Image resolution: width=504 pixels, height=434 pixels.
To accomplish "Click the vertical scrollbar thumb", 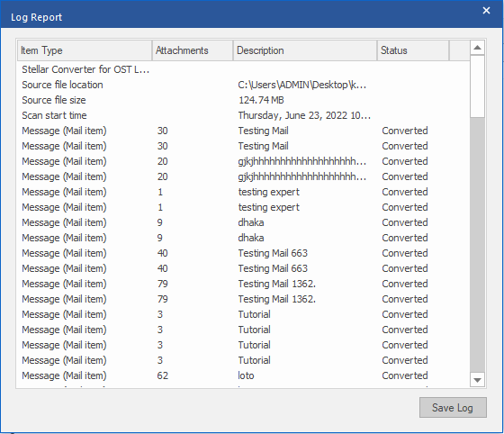I will click(477, 86).
